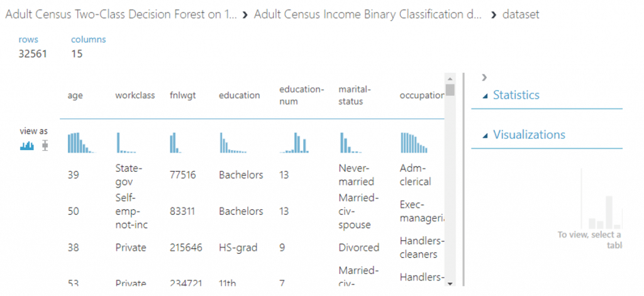Click the row count 32561
This screenshot has width=644, height=296.
click(33, 54)
